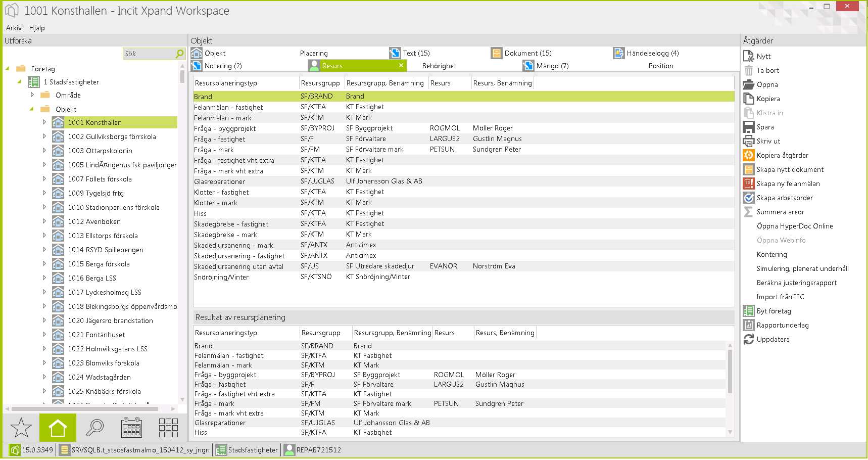Screen dimensions: 868x460
Task: Click Öppna HyperDoc Online action
Action: tap(794, 226)
